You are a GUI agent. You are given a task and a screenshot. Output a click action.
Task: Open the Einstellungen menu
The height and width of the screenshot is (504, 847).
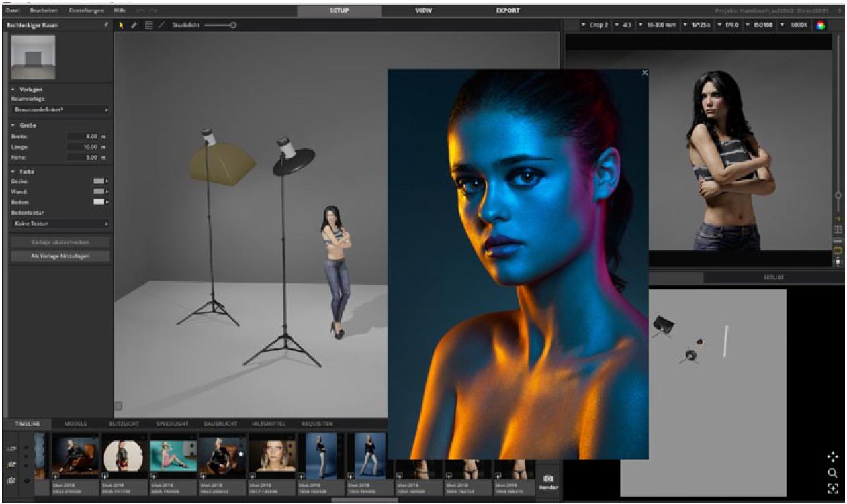87,11
